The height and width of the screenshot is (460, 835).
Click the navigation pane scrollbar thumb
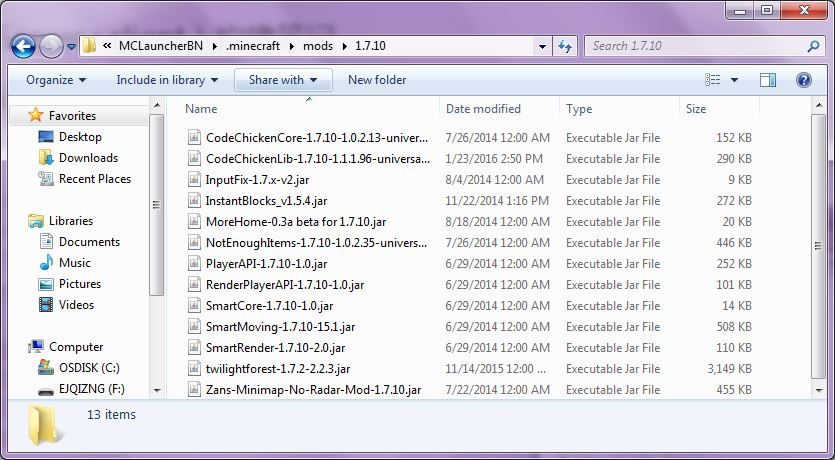pyautogui.click(x=157, y=205)
